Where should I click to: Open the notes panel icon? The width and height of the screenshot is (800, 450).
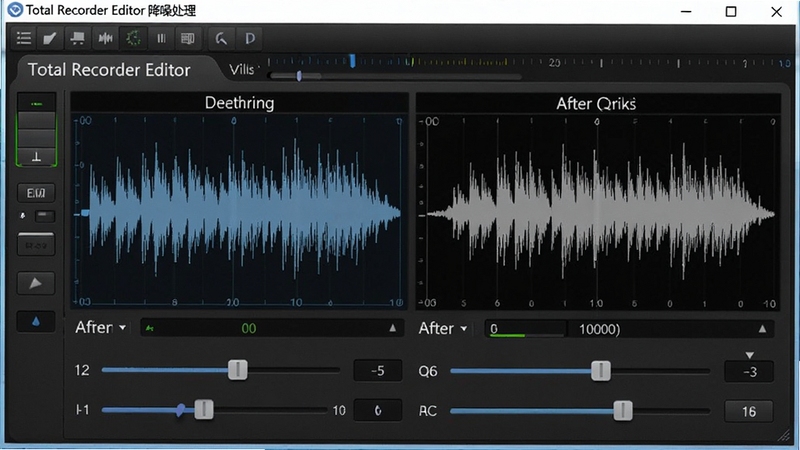pos(188,38)
